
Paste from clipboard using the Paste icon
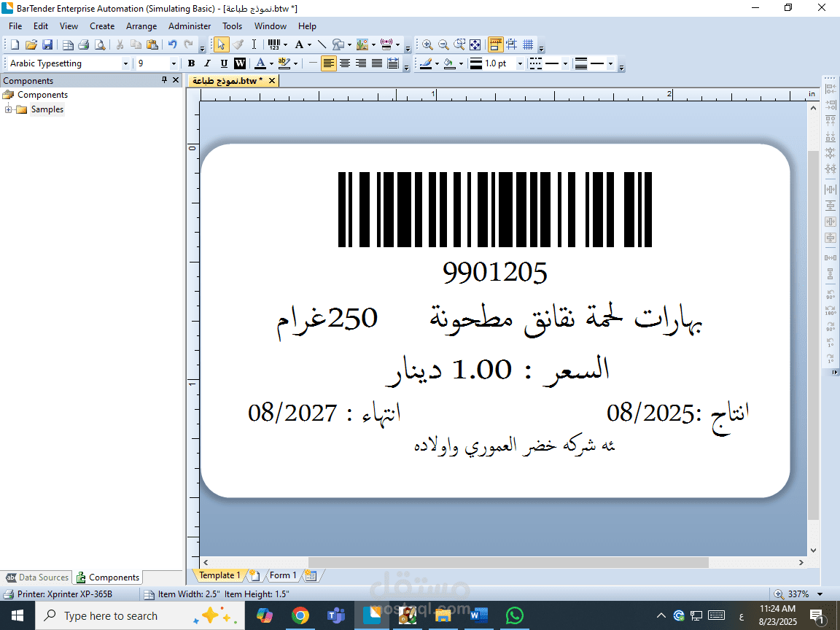[152, 44]
